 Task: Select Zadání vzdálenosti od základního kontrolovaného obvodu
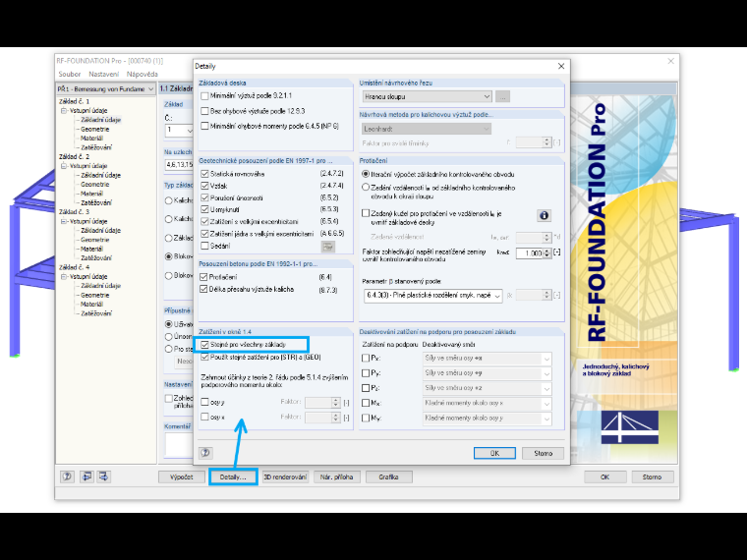coord(366,188)
